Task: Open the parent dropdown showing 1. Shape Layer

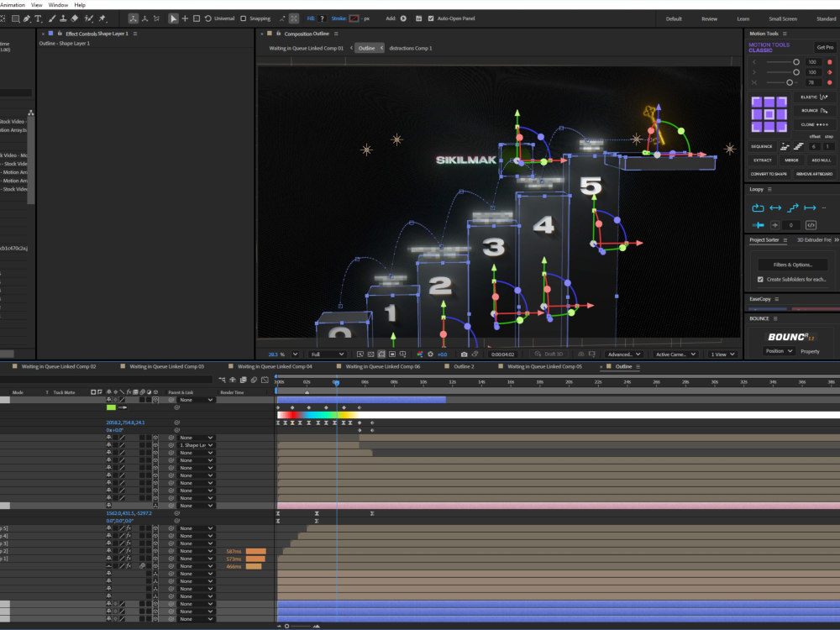Action: pyautogui.click(x=197, y=445)
